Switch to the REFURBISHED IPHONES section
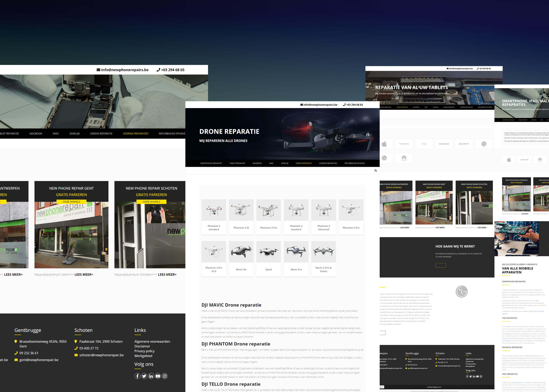This screenshot has width=549, height=392. pyautogui.click(x=355, y=163)
